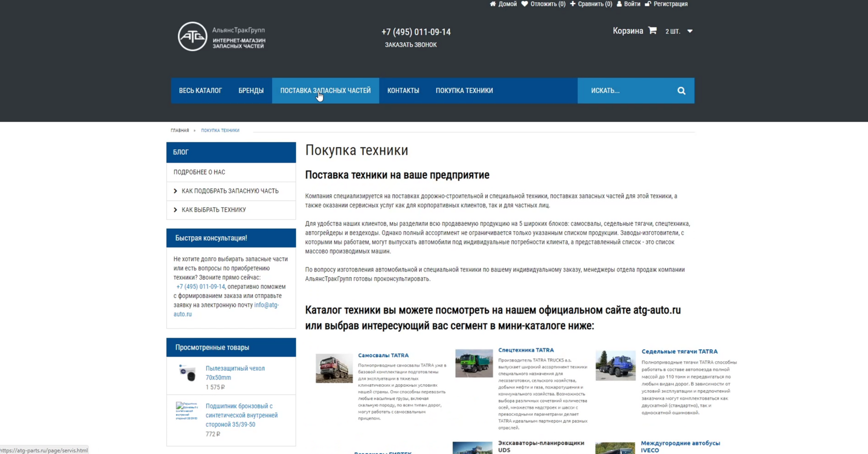The width and height of the screenshot is (868, 454).
Task: Click the plus icon for Сравнить
Action: pos(572,4)
